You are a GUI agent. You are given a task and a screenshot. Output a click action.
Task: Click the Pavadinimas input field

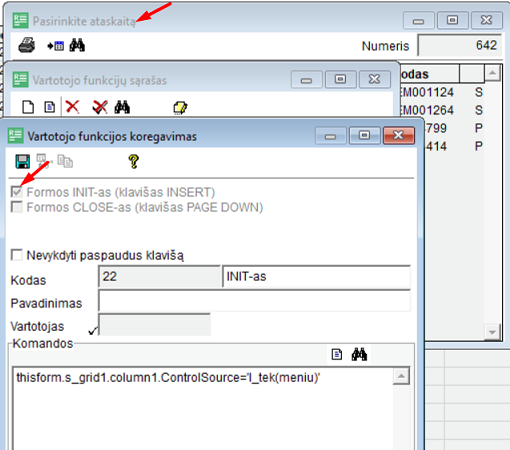[x=254, y=301]
